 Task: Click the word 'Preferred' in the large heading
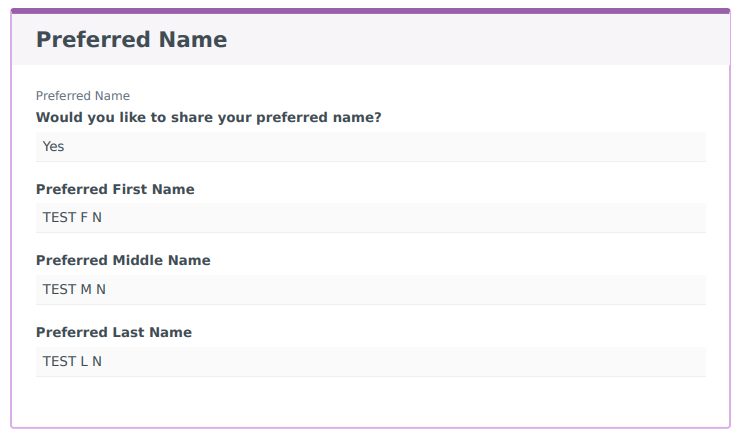[92, 40]
